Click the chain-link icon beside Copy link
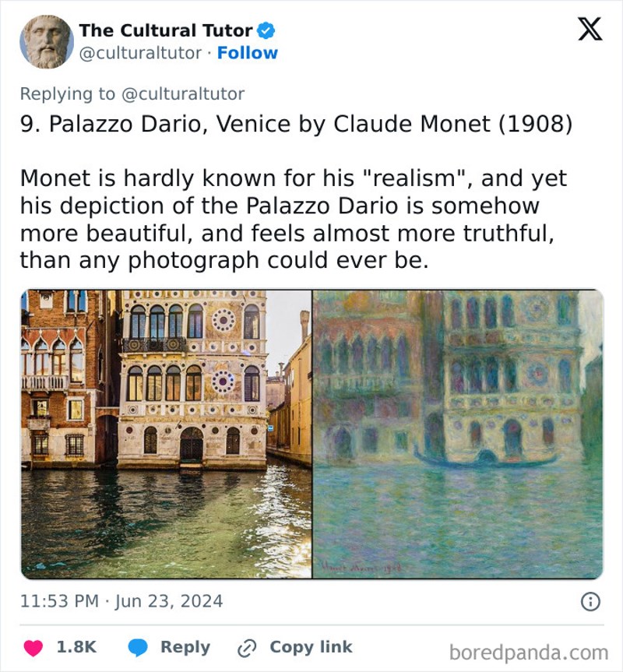This screenshot has height=672, width=623. click(246, 647)
